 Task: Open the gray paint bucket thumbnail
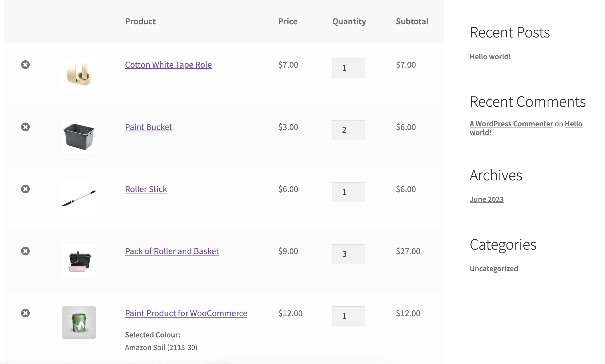(79, 136)
